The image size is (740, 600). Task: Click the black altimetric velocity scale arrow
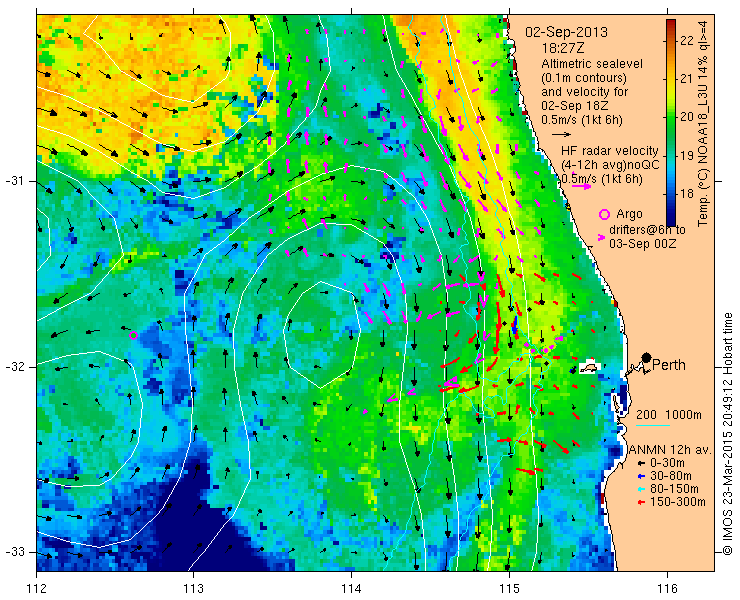561,135
